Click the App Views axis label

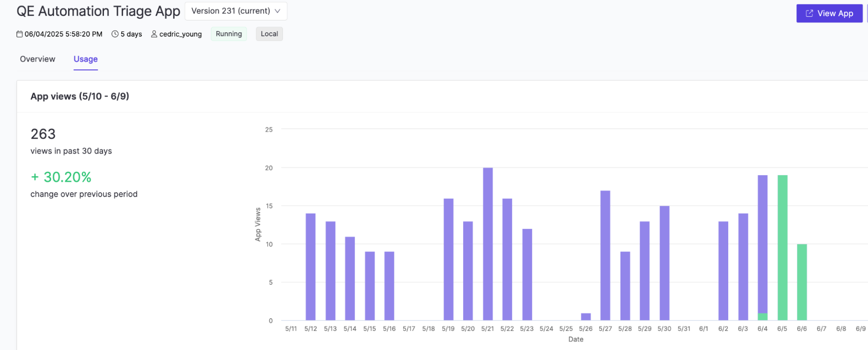[258, 224]
